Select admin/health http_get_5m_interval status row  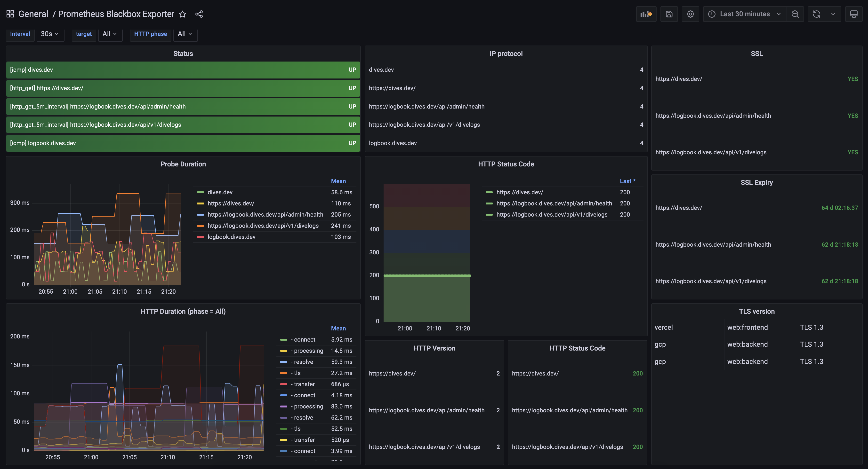(x=183, y=106)
